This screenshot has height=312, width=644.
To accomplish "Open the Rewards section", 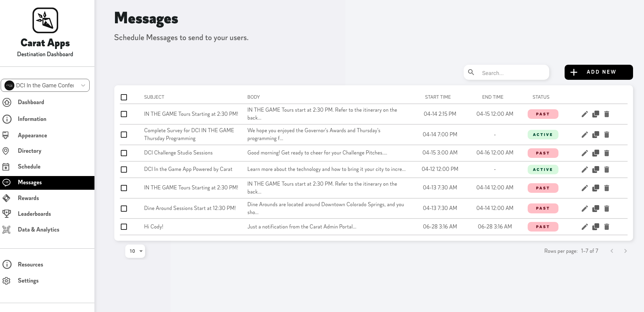I will 28,198.
